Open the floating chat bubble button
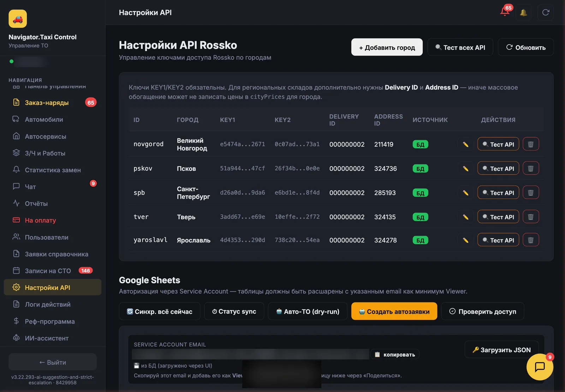 [540, 367]
